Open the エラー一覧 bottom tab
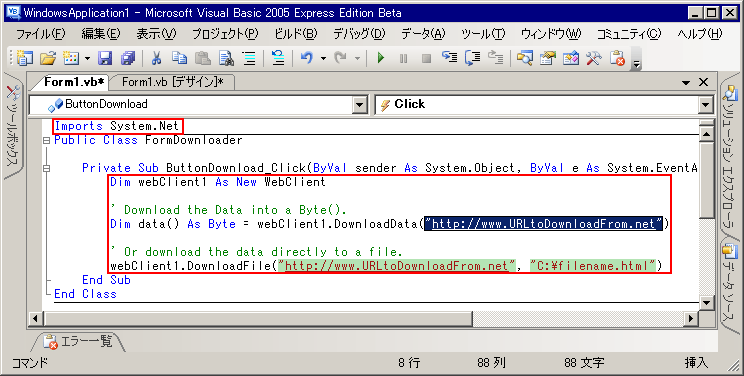 [79, 341]
